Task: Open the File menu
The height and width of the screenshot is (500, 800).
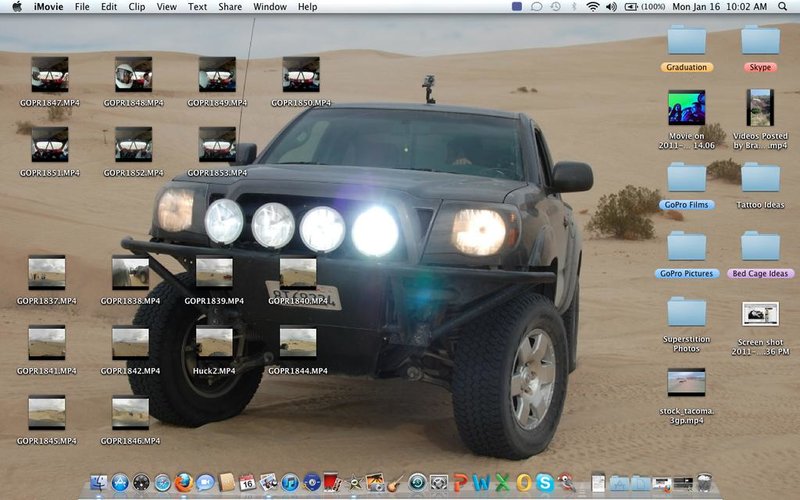Action: [x=82, y=7]
